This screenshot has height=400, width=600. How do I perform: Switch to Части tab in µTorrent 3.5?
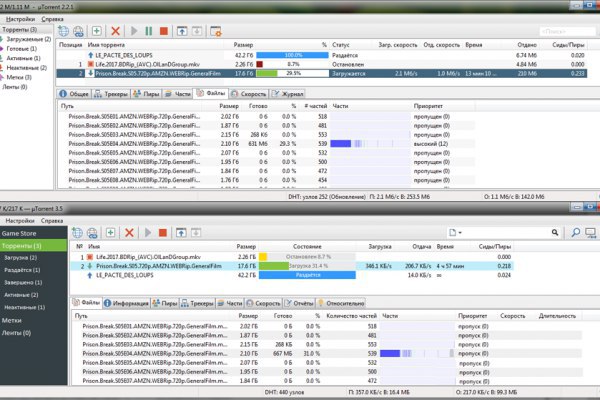pyautogui.click(x=230, y=303)
